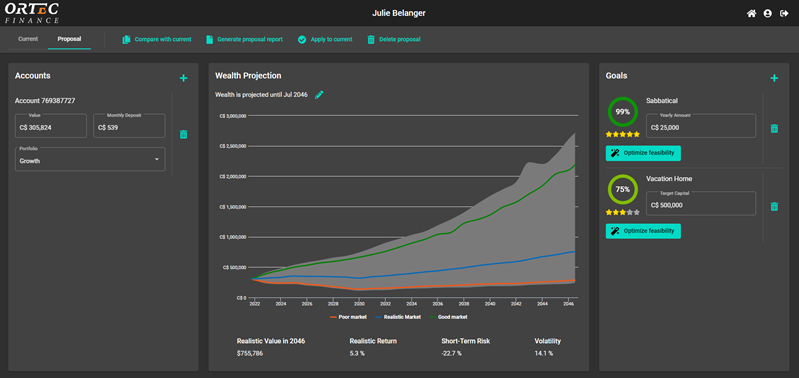Screen dimensions: 799x378
Task: Edit projection date with pencil icon
Action: point(319,95)
